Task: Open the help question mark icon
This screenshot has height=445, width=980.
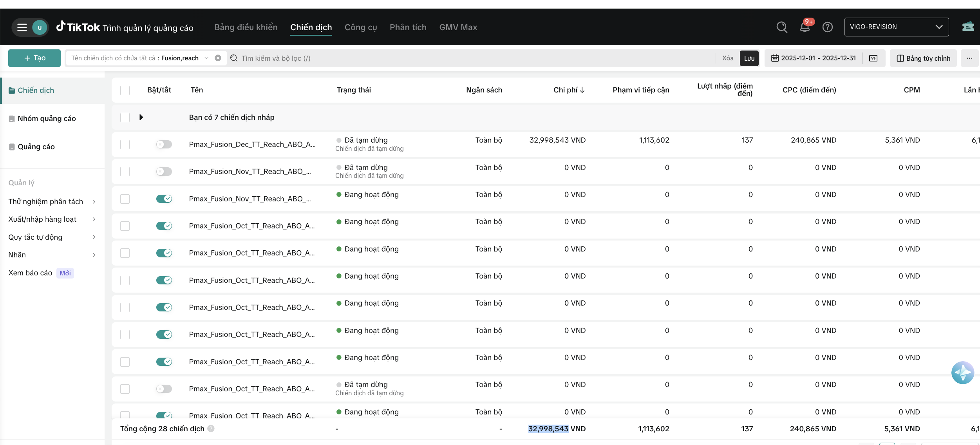Action: tap(827, 27)
